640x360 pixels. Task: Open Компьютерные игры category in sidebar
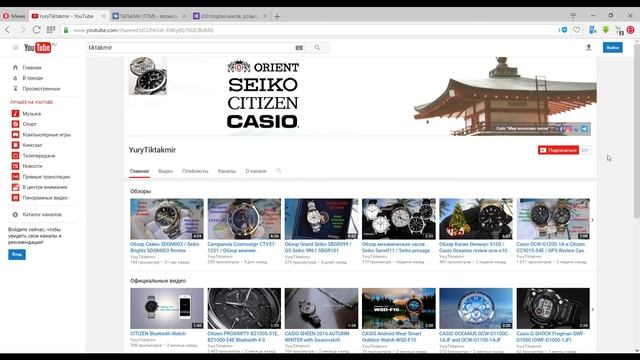coord(47,135)
